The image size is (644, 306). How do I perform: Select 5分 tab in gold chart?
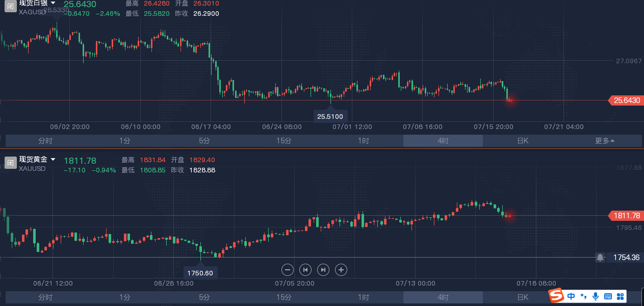(x=204, y=297)
